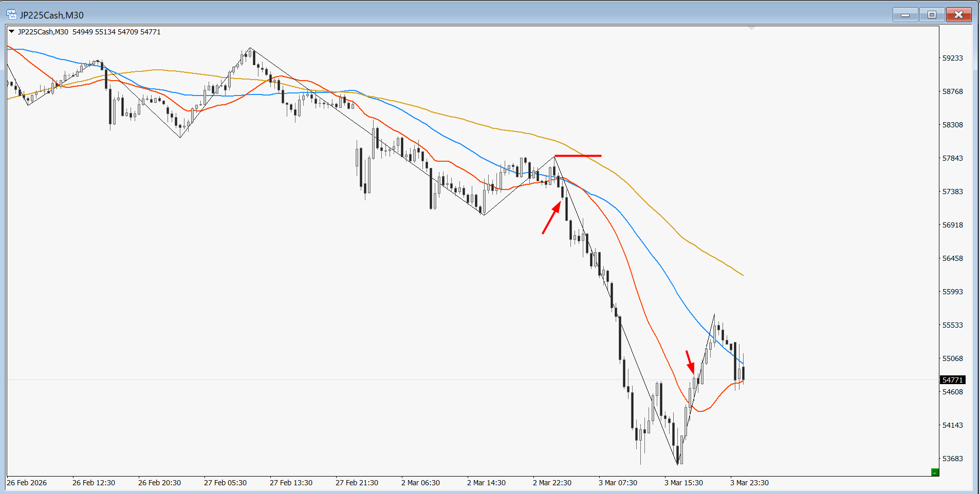Image resolution: width=980 pixels, height=494 pixels.
Task: Click the green minus square in chart corner
Action: tap(935, 472)
